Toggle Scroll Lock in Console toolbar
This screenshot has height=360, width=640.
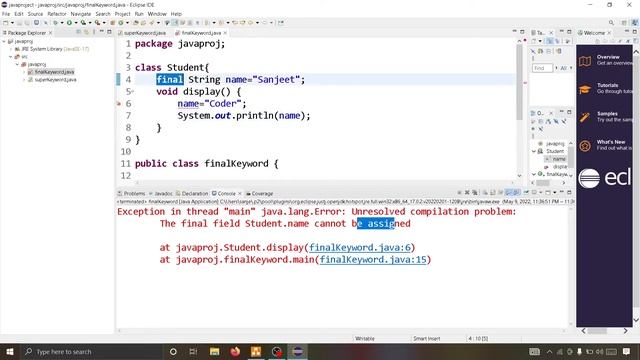tap(493, 193)
